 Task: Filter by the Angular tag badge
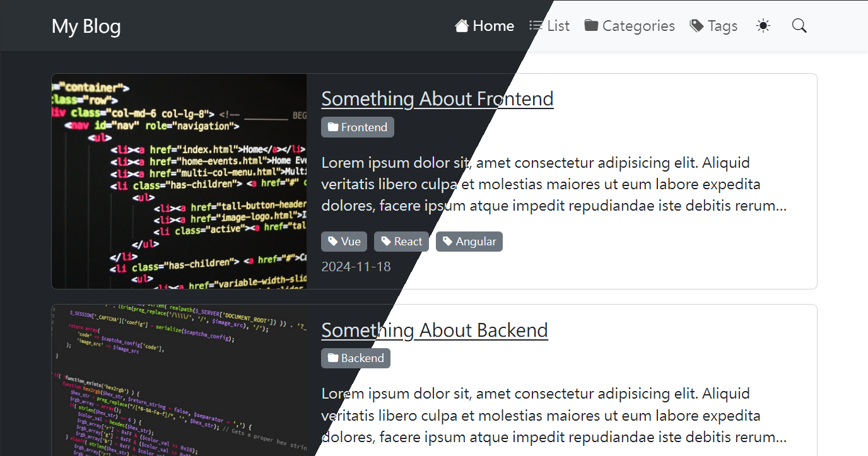pyautogui.click(x=469, y=242)
